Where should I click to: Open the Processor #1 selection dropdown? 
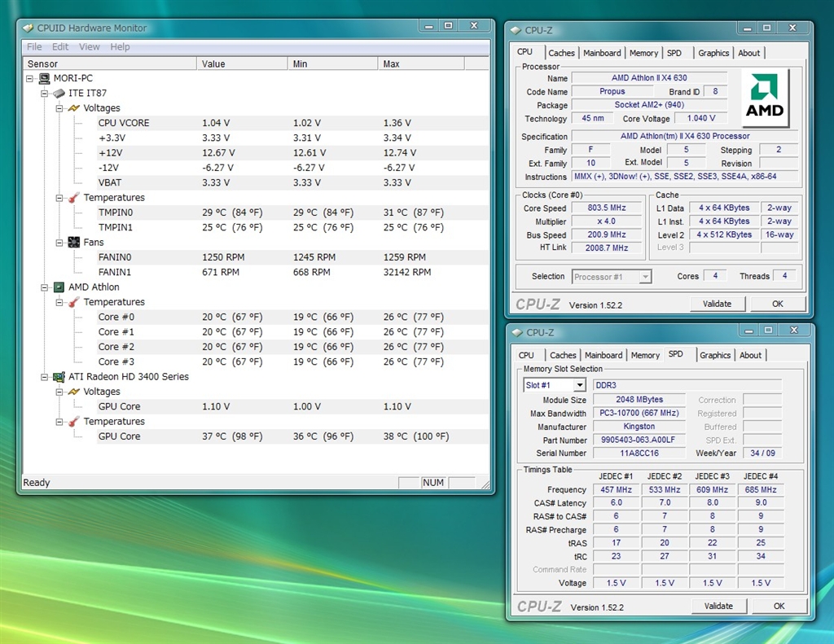[644, 277]
